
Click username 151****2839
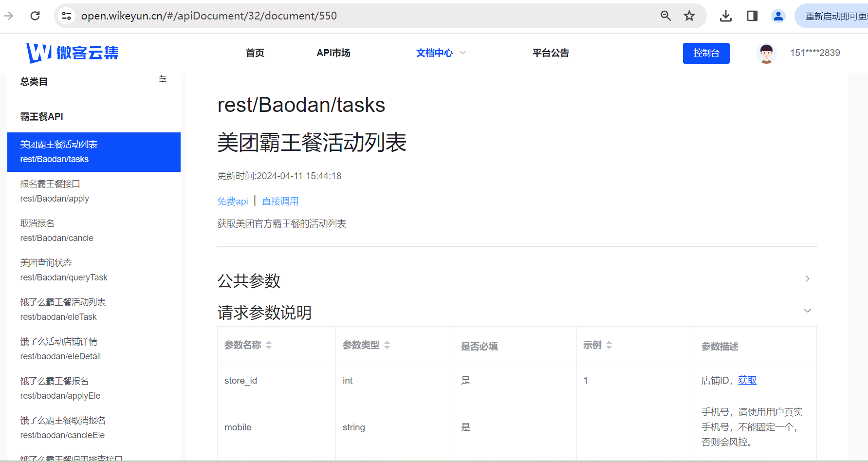tap(815, 53)
